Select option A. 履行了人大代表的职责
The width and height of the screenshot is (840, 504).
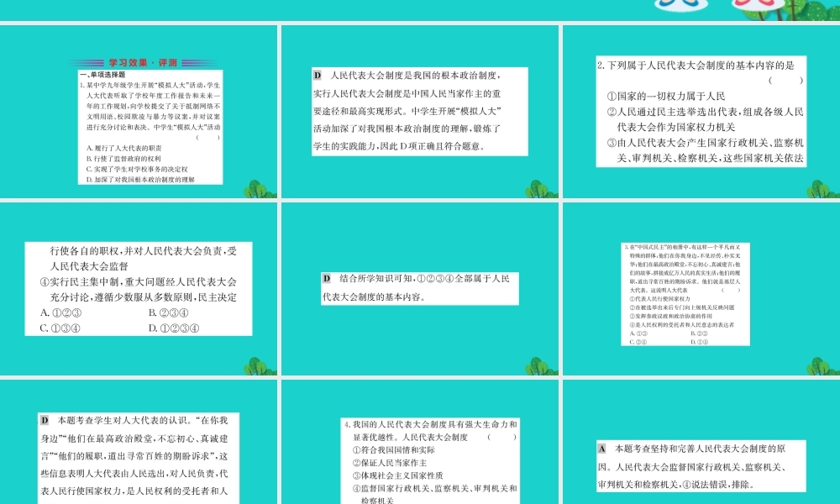[123, 149]
